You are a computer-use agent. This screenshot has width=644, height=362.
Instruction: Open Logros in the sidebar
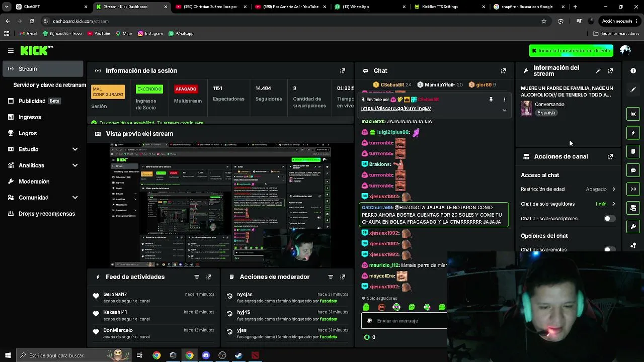[x=43, y=133]
